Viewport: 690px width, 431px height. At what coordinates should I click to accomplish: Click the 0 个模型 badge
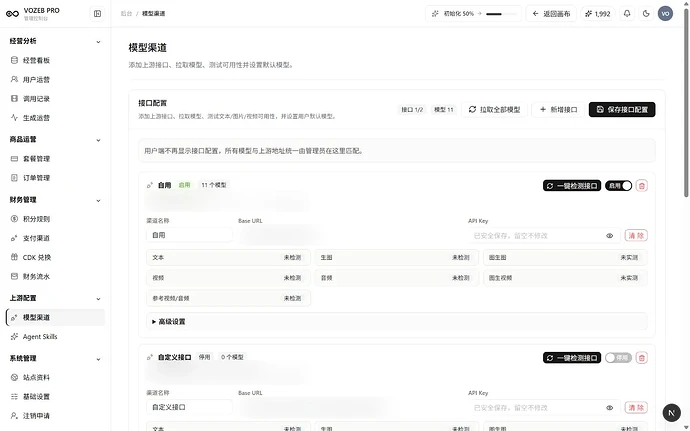click(x=232, y=357)
